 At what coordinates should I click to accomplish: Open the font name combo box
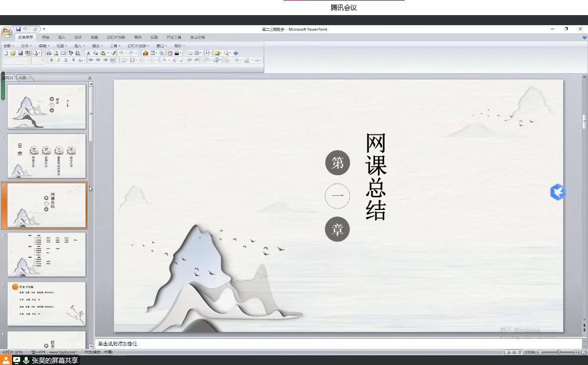click(16, 60)
